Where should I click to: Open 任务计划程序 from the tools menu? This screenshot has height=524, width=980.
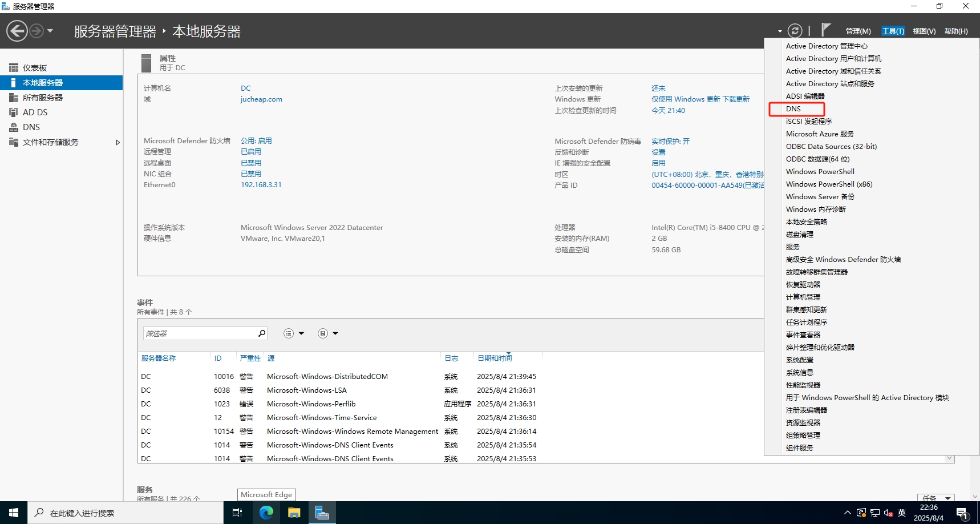point(807,323)
